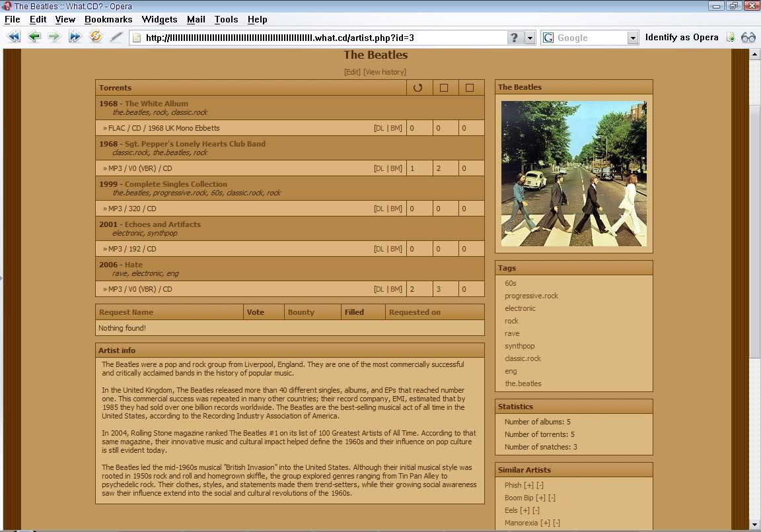This screenshot has width=761, height=532.
Task: Open the Mail menu
Action: pyautogui.click(x=196, y=19)
